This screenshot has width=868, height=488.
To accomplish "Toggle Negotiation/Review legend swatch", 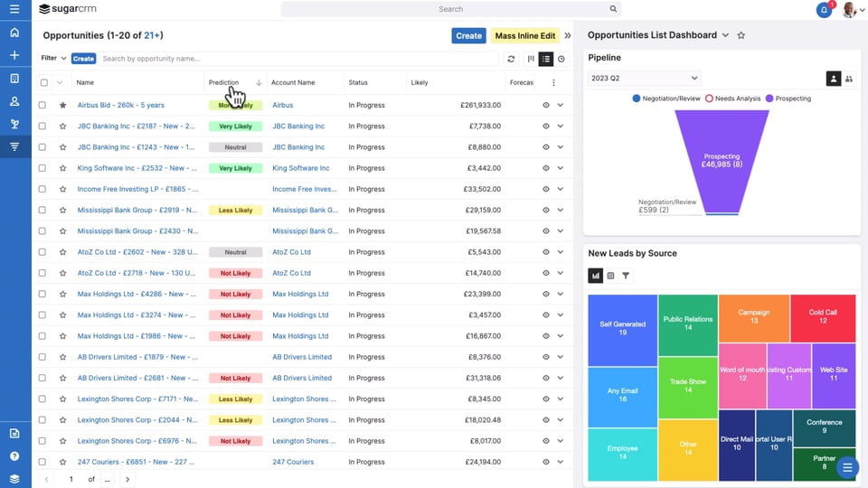I will 636,99.
